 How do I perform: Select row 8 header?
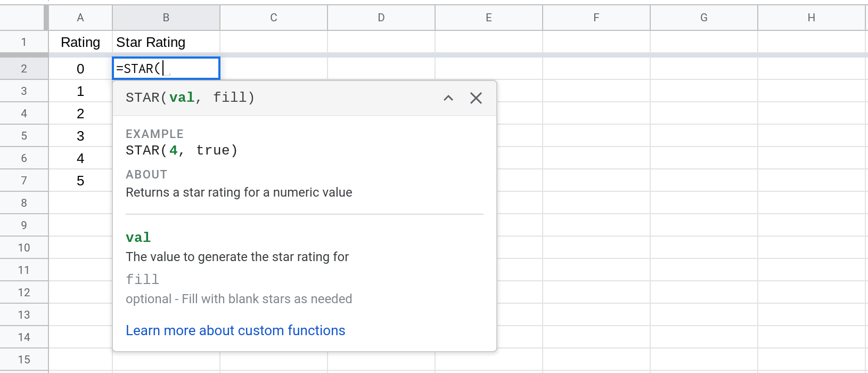(x=24, y=203)
